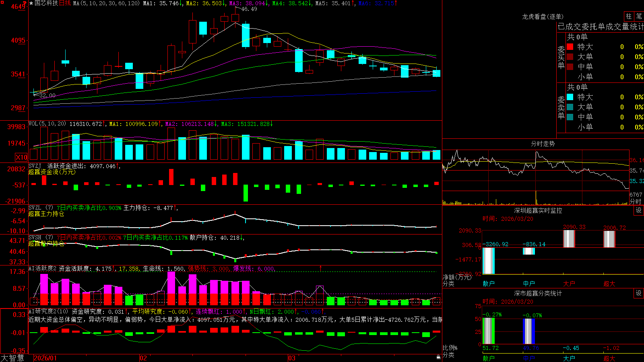The image size is (644, 362).
Task: Click the 46.49 high price annotation
Action: [249, 9]
